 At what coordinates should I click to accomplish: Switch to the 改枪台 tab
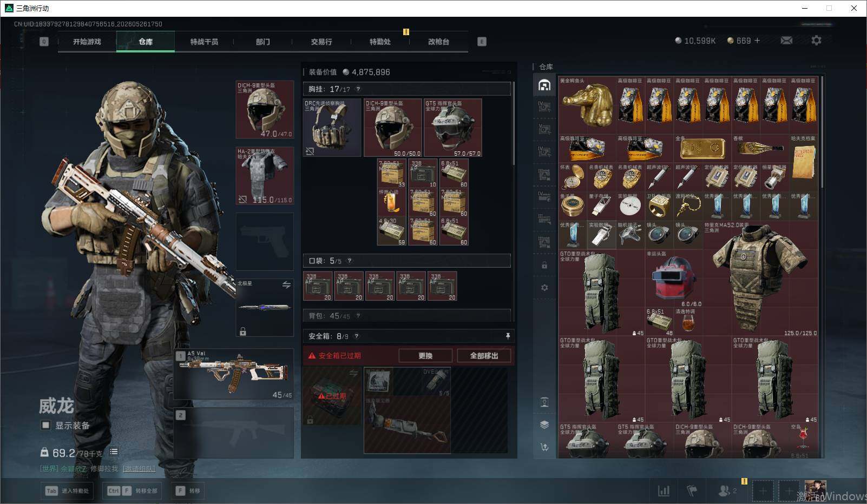(438, 42)
